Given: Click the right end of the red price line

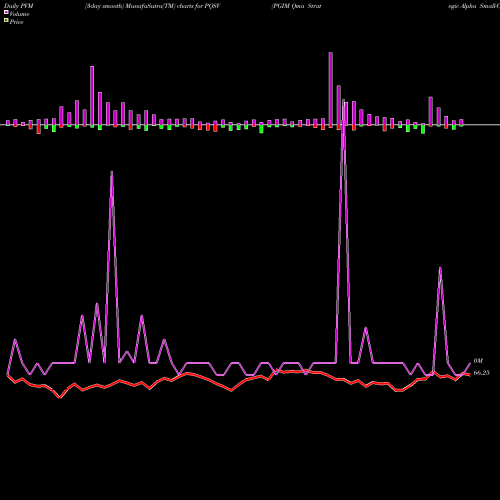Looking at the screenshot, I should tap(469, 375).
